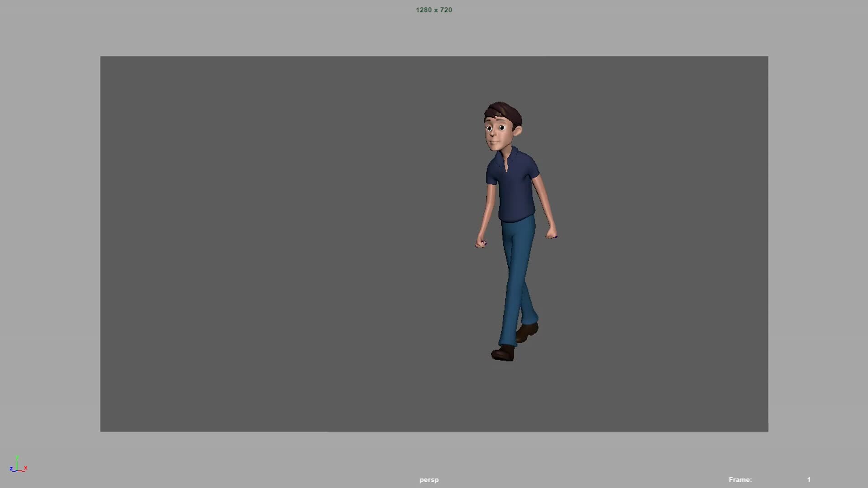Click the current frame value field
868x488 pixels.
point(808,480)
